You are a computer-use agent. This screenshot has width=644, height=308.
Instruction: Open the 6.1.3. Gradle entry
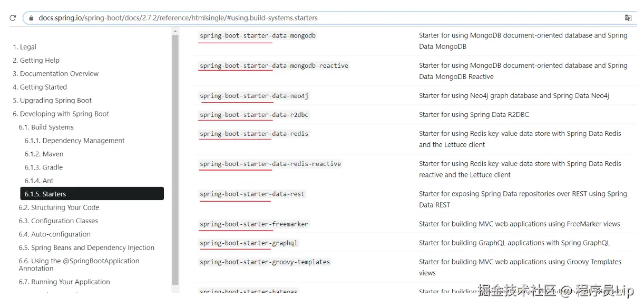[x=44, y=167]
